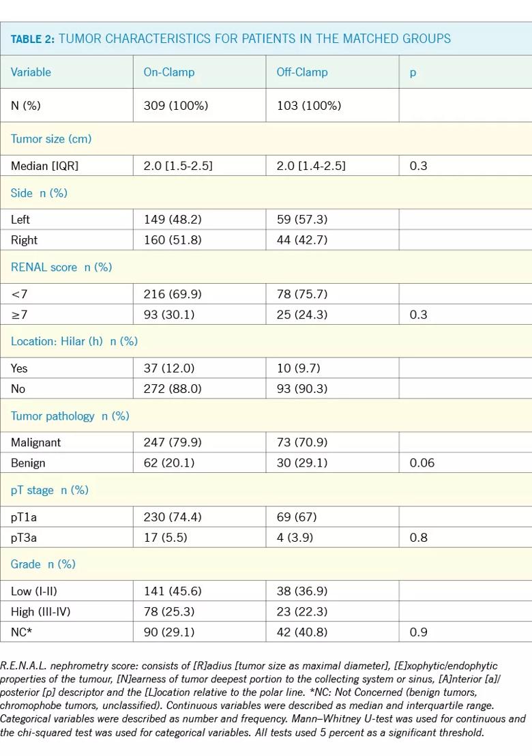The width and height of the screenshot is (532, 756).
Task: Select the Off-Clamp column header
Action: 302,72
